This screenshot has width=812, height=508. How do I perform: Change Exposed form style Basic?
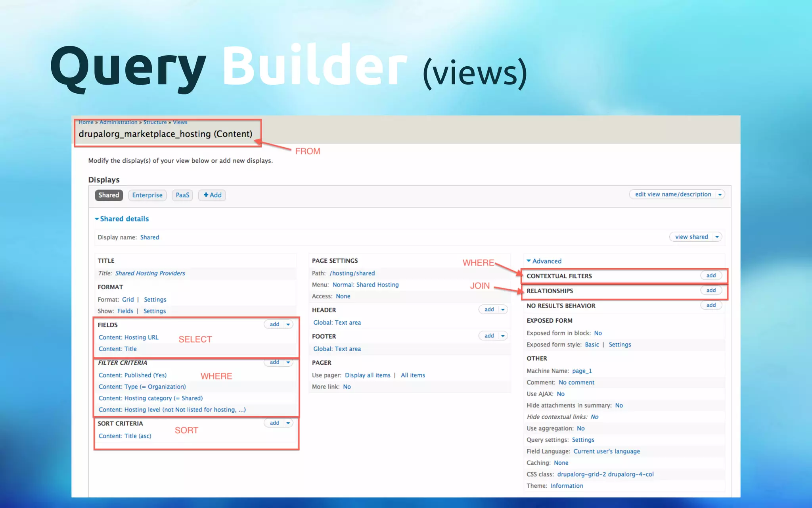[x=592, y=344]
